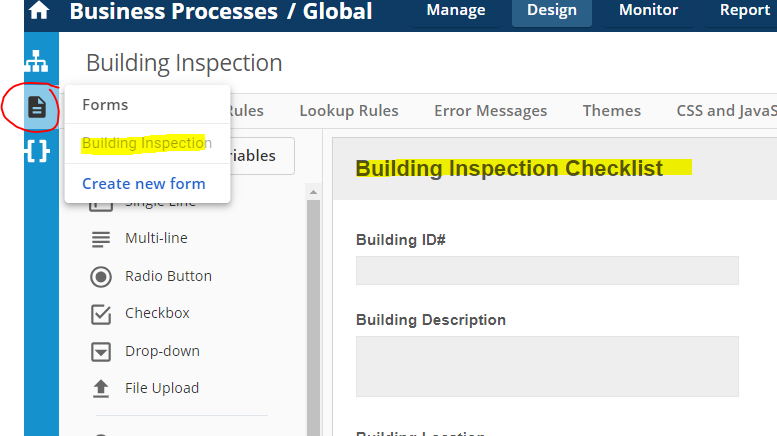This screenshot has width=777, height=436.
Task: Click the Building Description text area
Action: click(547, 367)
